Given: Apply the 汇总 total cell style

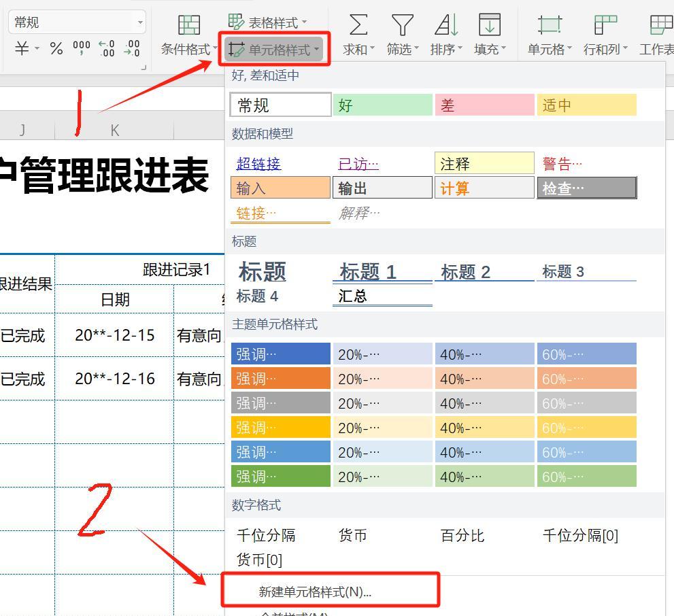Looking at the screenshot, I should click(x=382, y=296).
